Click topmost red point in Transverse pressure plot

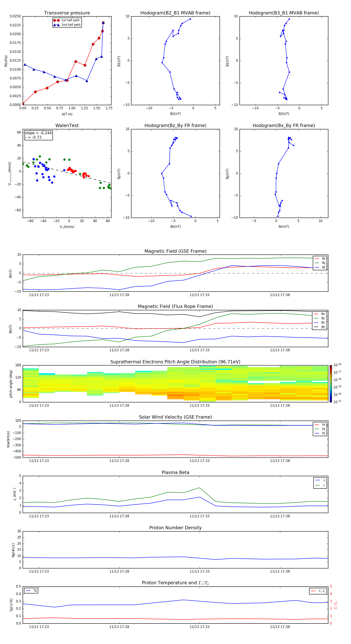coord(103,23)
